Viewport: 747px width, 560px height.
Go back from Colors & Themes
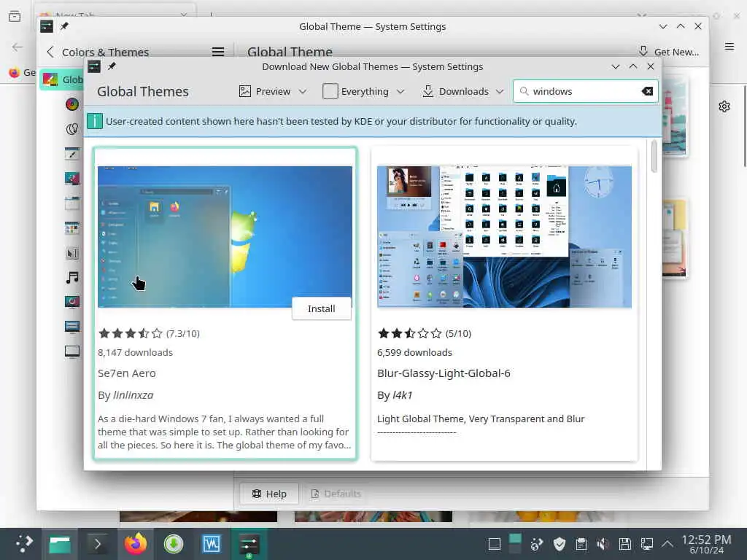[50, 52]
